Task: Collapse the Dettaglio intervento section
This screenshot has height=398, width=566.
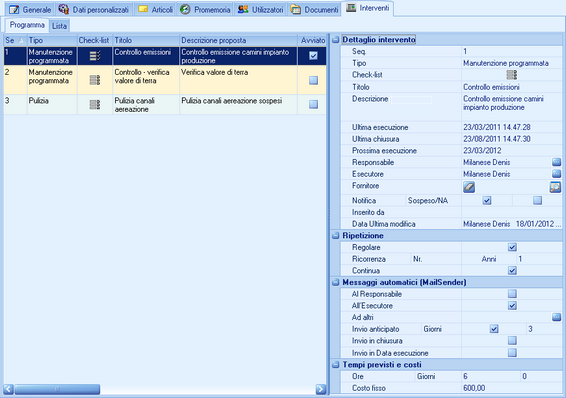Action: [x=336, y=40]
